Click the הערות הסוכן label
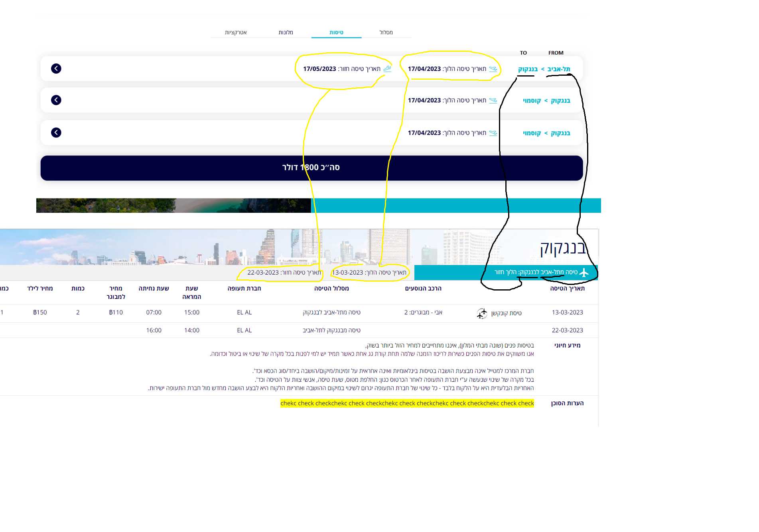759x532 pixels. point(567,403)
